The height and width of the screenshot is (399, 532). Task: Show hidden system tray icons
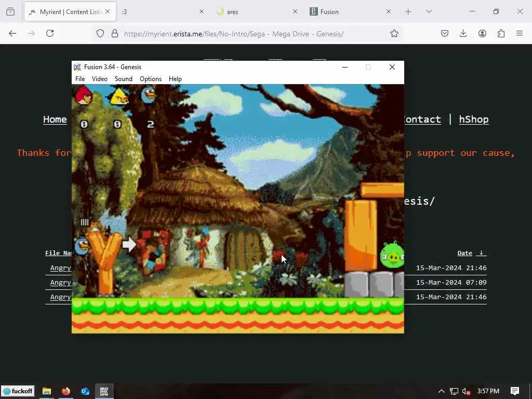pyautogui.click(x=442, y=391)
